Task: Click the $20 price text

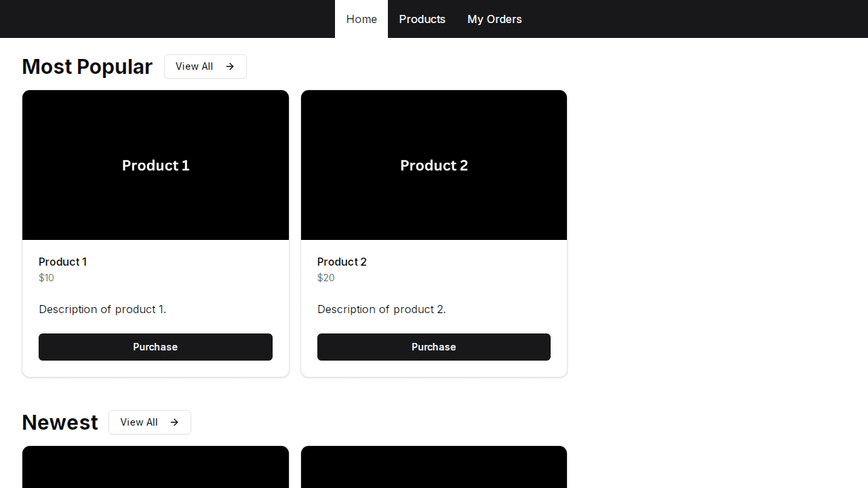Action: [325, 278]
